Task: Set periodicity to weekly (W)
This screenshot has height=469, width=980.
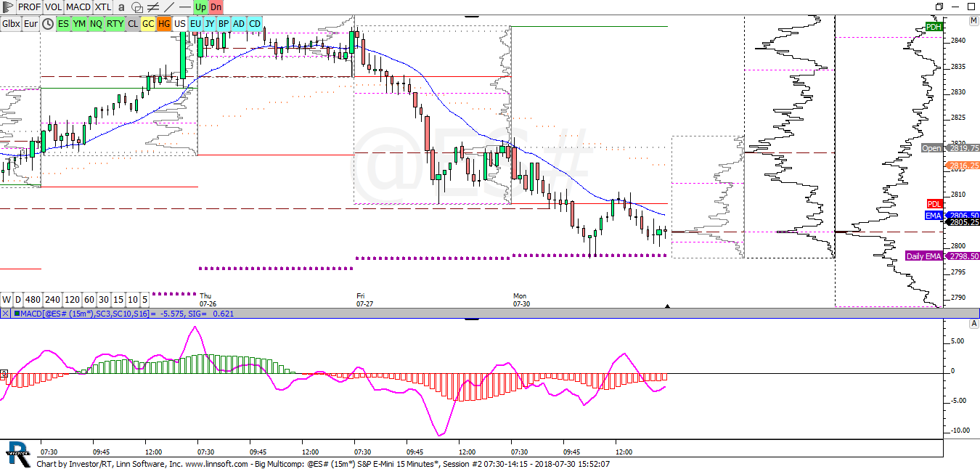Action: [7, 299]
